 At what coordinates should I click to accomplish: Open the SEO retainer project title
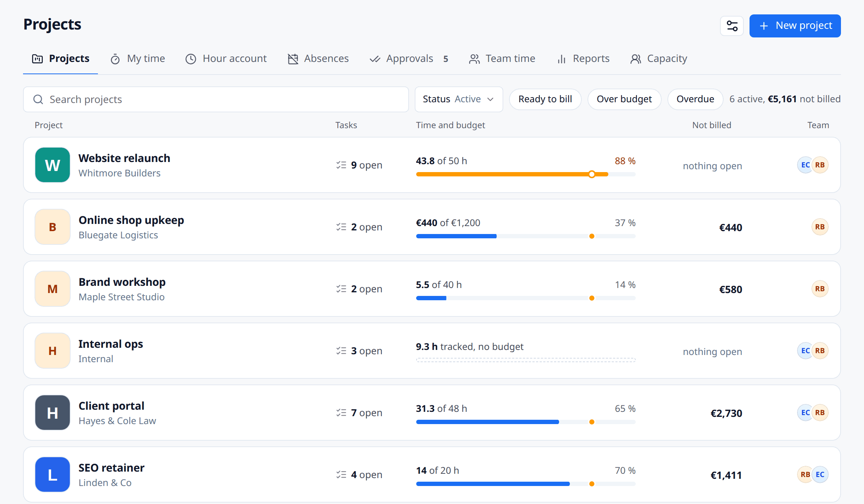(111, 468)
